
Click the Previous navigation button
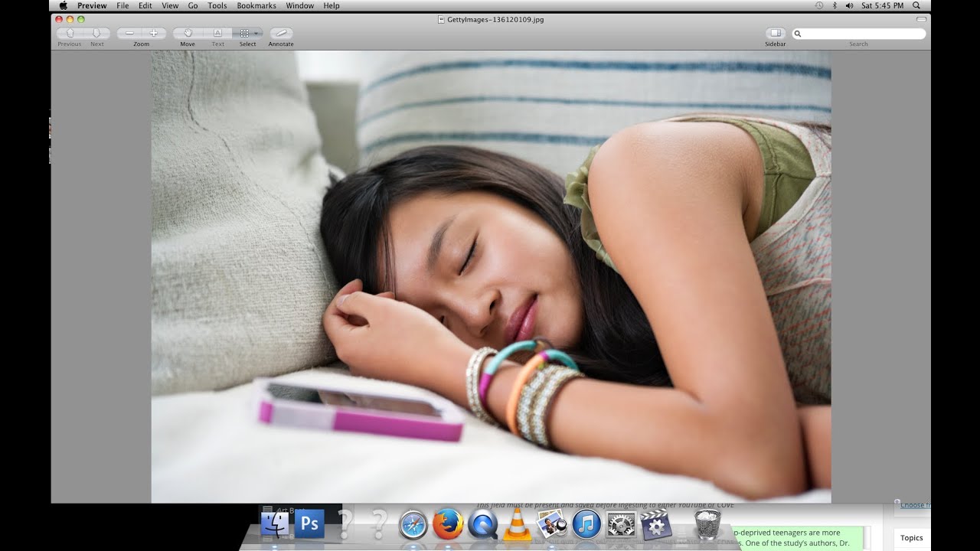click(x=69, y=33)
